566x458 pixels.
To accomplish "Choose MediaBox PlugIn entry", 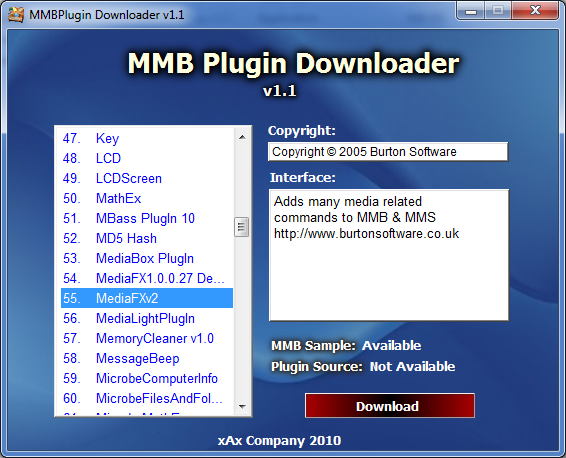I will click(x=147, y=258).
